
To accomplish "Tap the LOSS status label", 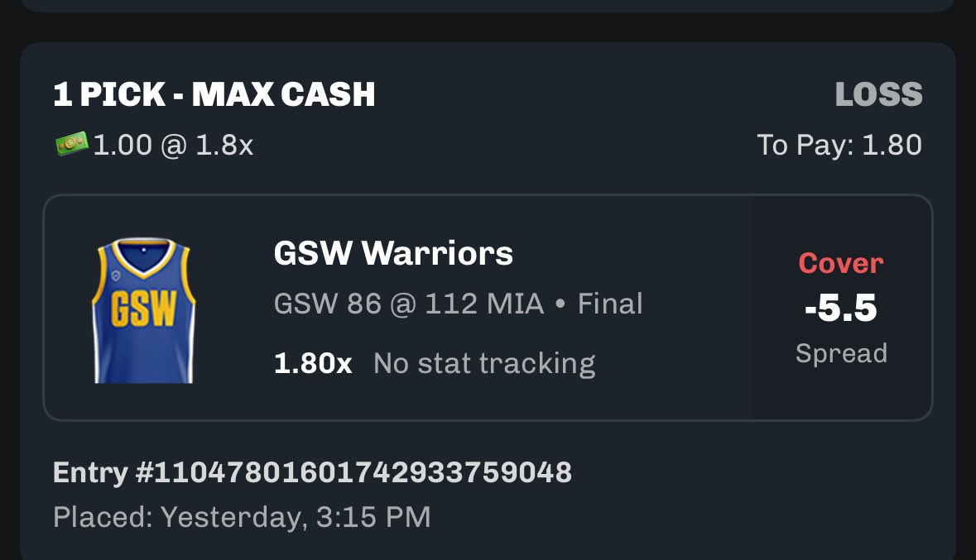I will tap(878, 94).
